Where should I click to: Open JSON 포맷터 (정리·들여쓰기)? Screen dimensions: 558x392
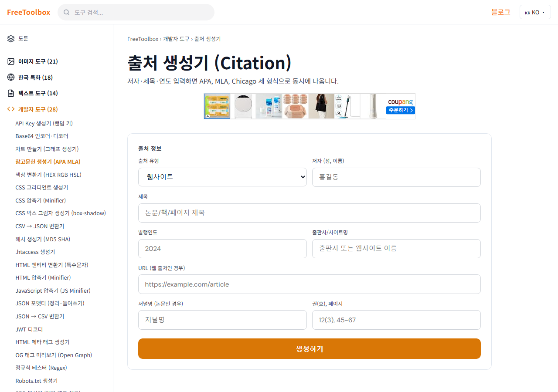[x=50, y=303]
